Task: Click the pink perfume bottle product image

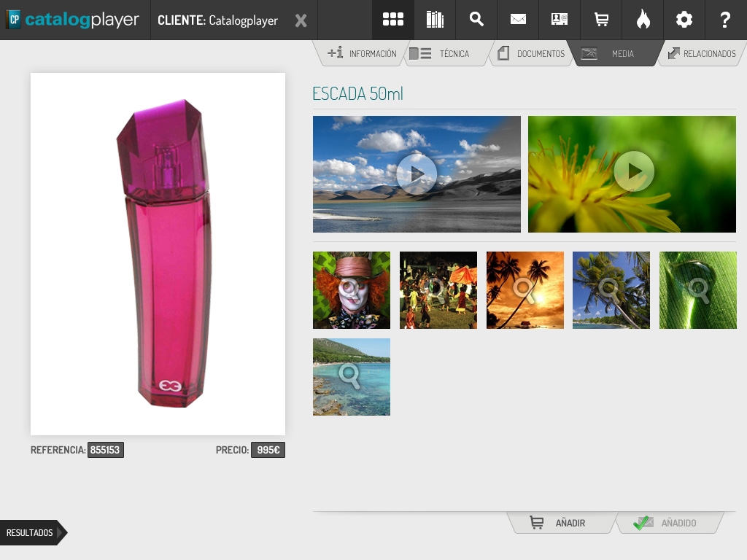Action: [x=158, y=254]
